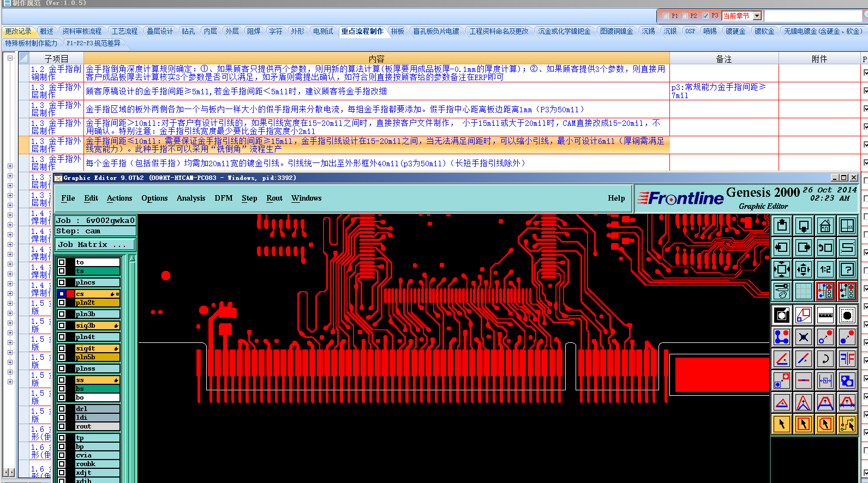The width and height of the screenshot is (868, 483).
Task: Switch to the 阻焊 tab
Action: [x=254, y=32]
